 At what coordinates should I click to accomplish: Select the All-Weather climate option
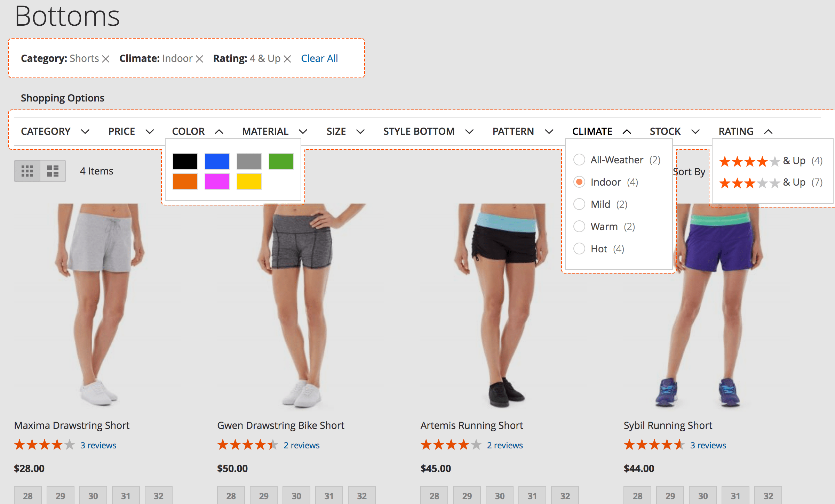[x=579, y=160]
